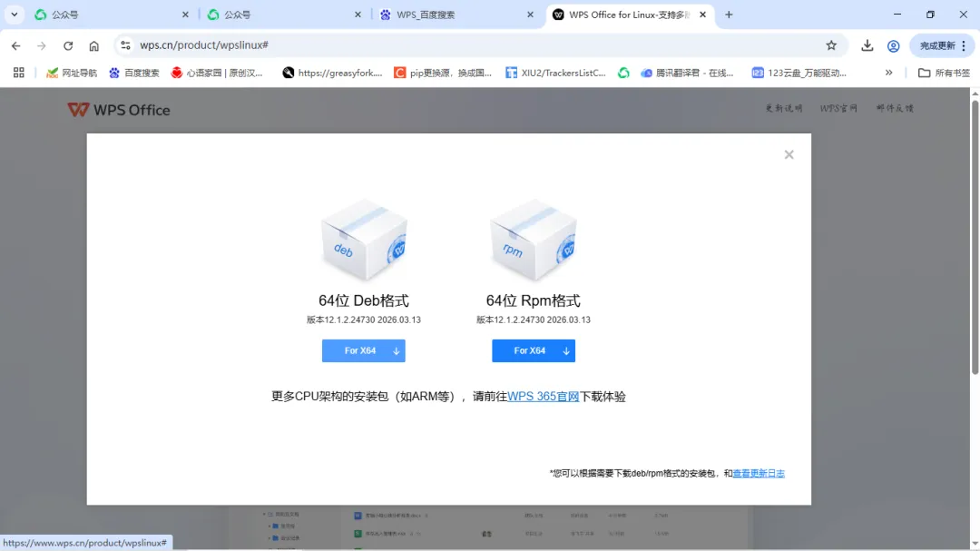Open the XIU2/TrackersListC bookmark
980x551 pixels.
tap(555, 73)
